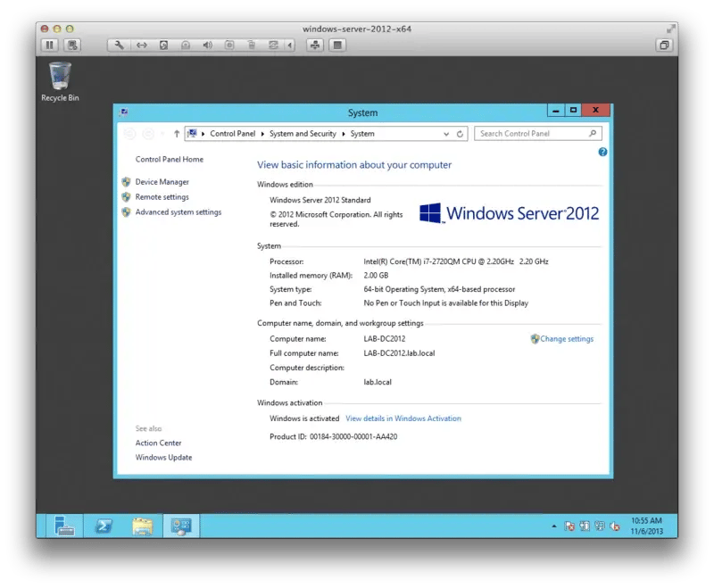Image resolution: width=714 pixels, height=588 pixels.
Task: Click Change settings for computer name
Action: coord(566,339)
